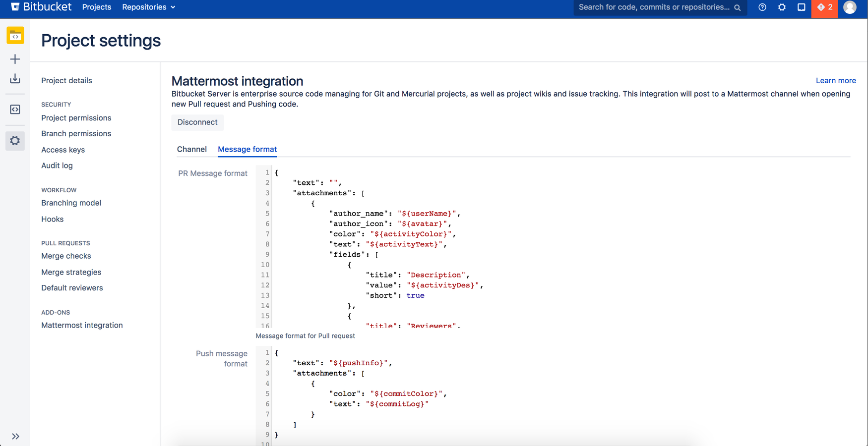Open the Repositories dropdown menu

point(149,7)
